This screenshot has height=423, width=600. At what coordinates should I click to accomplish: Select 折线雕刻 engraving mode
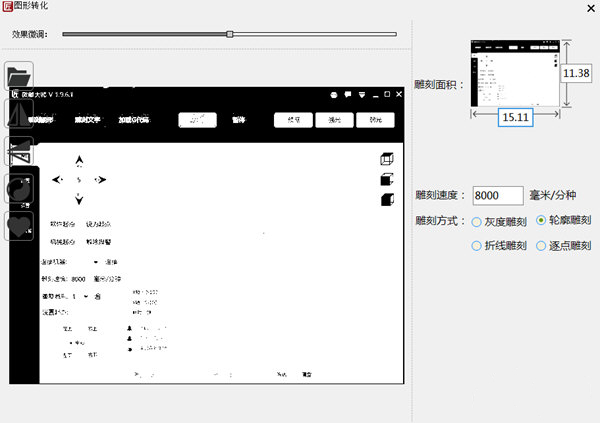pos(477,245)
